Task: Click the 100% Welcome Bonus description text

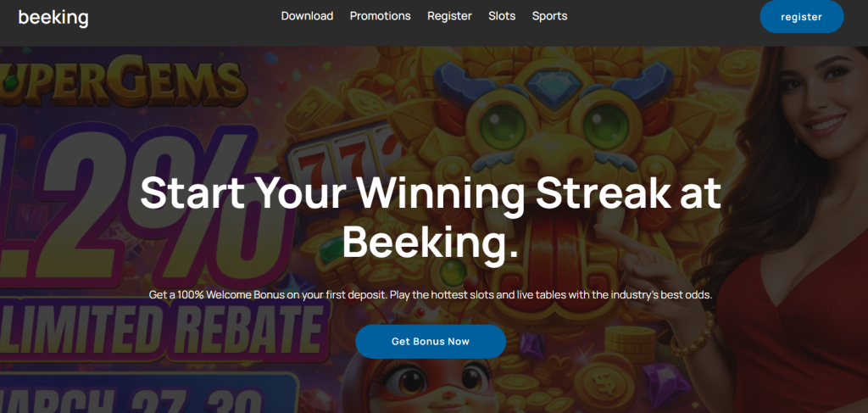Action: coord(431,295)
